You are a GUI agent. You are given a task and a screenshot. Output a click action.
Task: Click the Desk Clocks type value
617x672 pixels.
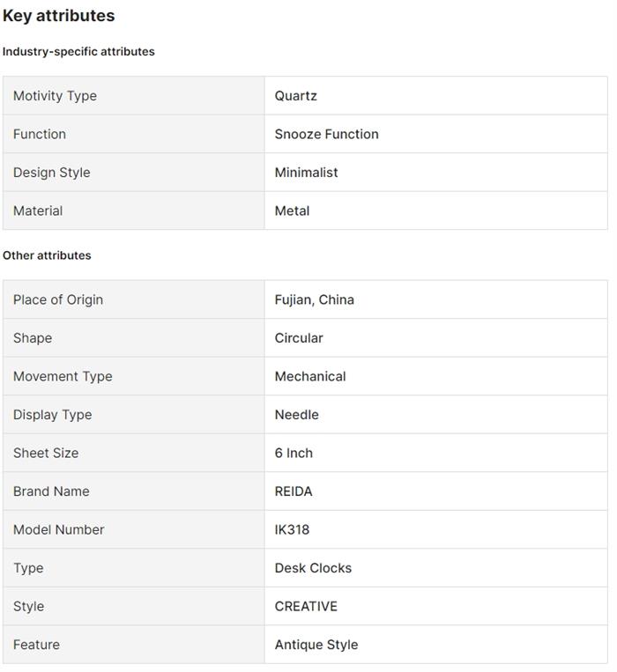point(313,568)
